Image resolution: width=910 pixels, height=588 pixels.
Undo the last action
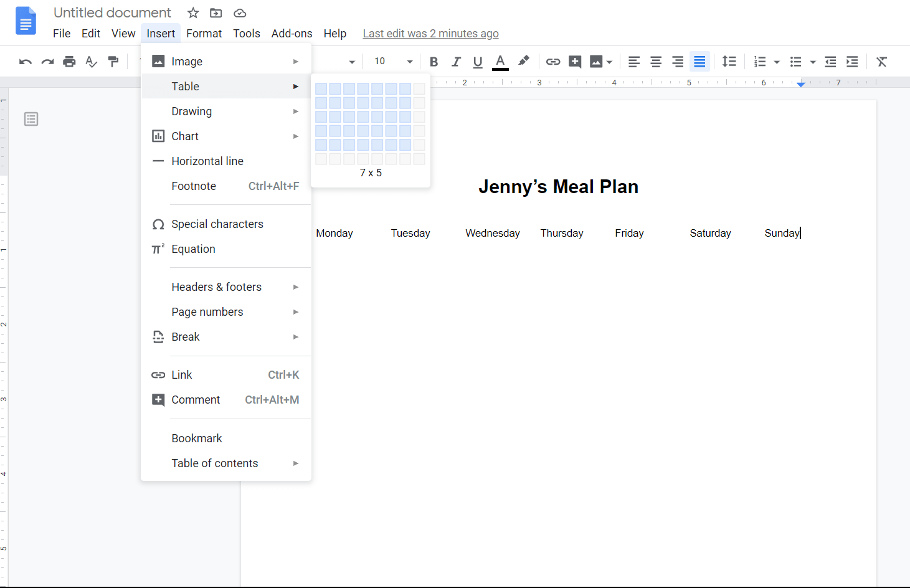[x=25, y=61]
